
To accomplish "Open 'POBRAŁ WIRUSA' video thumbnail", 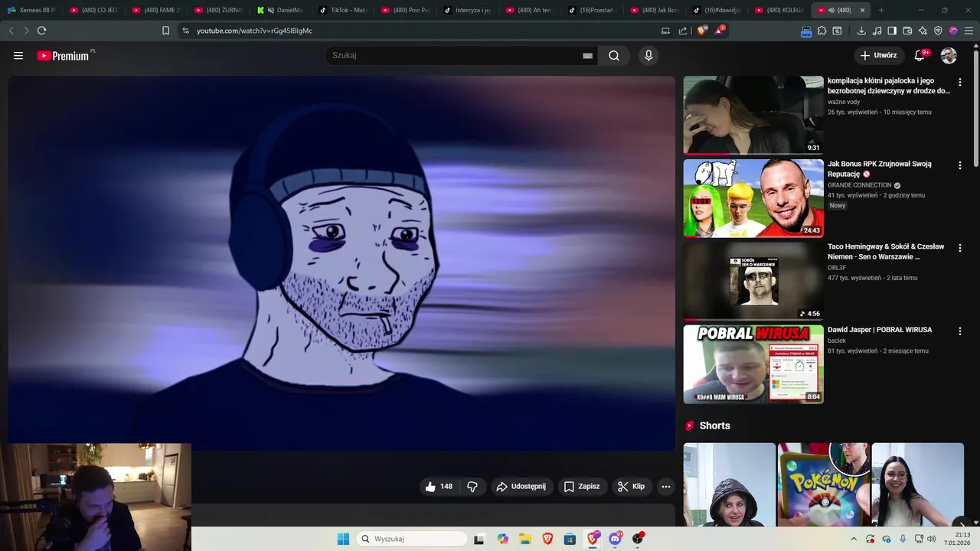I will (753, 364).
